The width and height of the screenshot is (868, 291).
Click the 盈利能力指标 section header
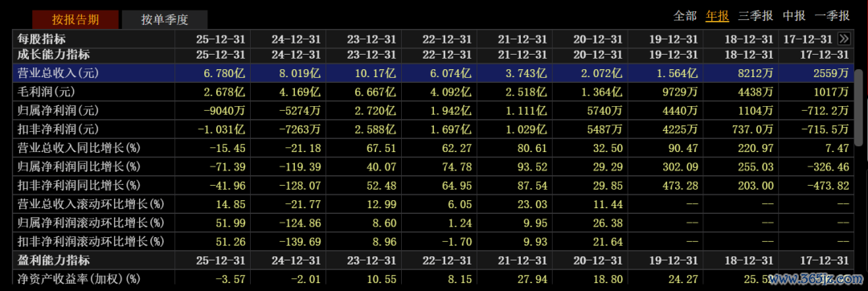tap(54, 260)
